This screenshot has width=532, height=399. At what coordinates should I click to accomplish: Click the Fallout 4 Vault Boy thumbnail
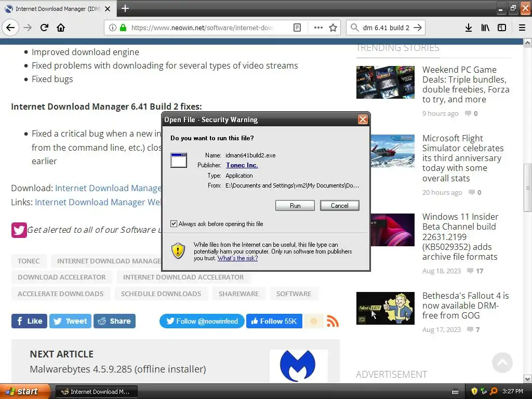point(385,308)
